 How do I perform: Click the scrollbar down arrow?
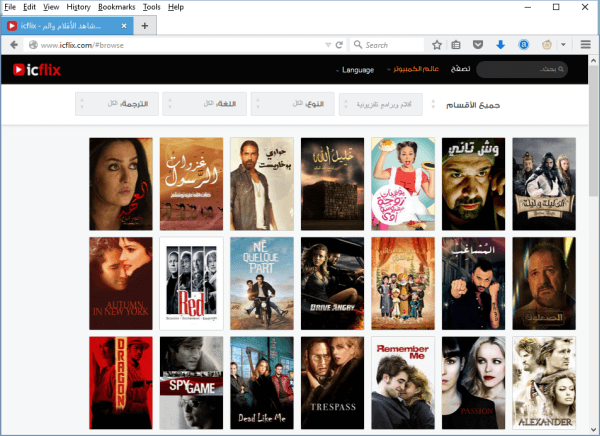593,429
